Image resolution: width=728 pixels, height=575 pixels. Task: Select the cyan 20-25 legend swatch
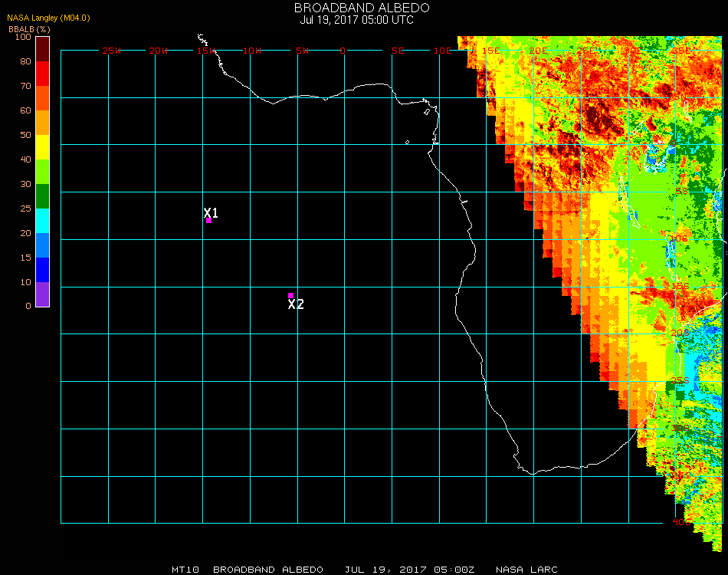coord(42,221)
